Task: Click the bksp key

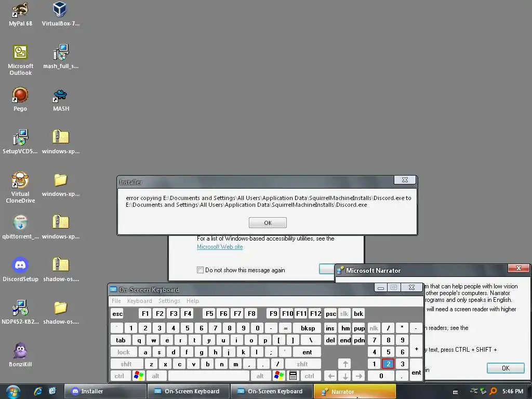Action: click(x=308, y=328)
